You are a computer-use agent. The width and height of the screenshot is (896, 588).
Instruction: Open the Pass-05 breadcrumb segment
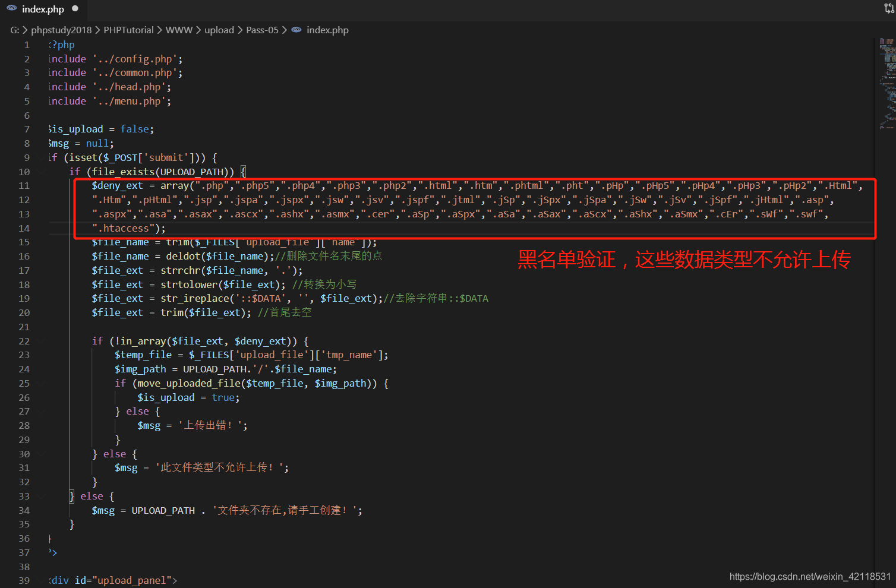(262, 30)
